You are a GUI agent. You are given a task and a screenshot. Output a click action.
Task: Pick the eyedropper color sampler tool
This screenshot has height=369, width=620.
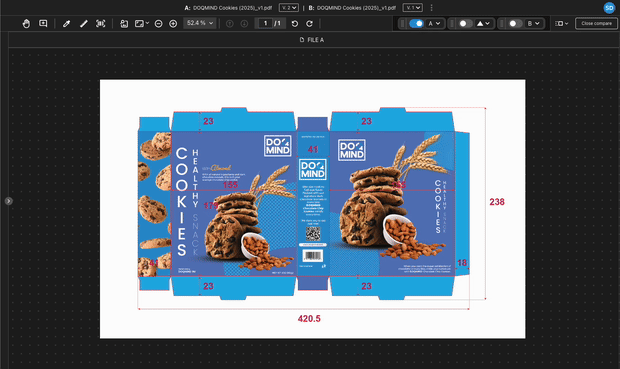pos(66,24)
